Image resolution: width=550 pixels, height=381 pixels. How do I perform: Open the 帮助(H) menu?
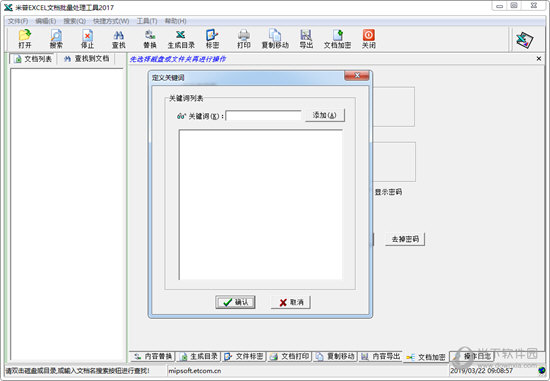(175, 21)
